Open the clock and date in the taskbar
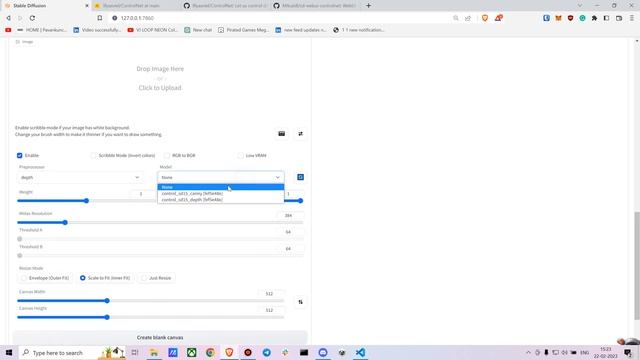640x360 pixels. coord(606,353)
